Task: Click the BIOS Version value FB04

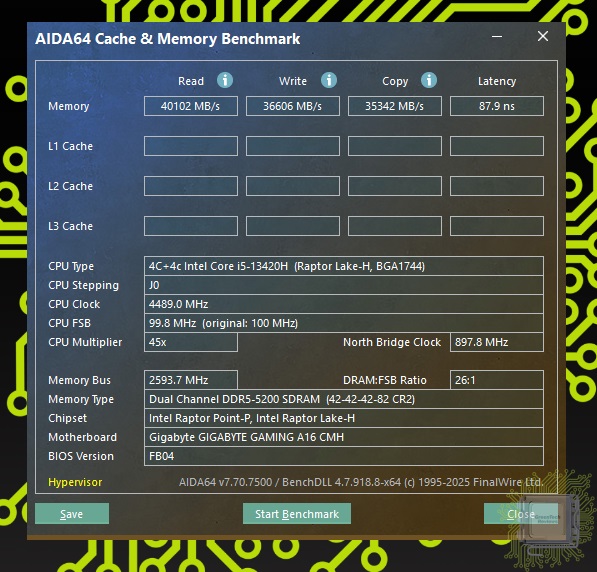Action: [344, 456]
